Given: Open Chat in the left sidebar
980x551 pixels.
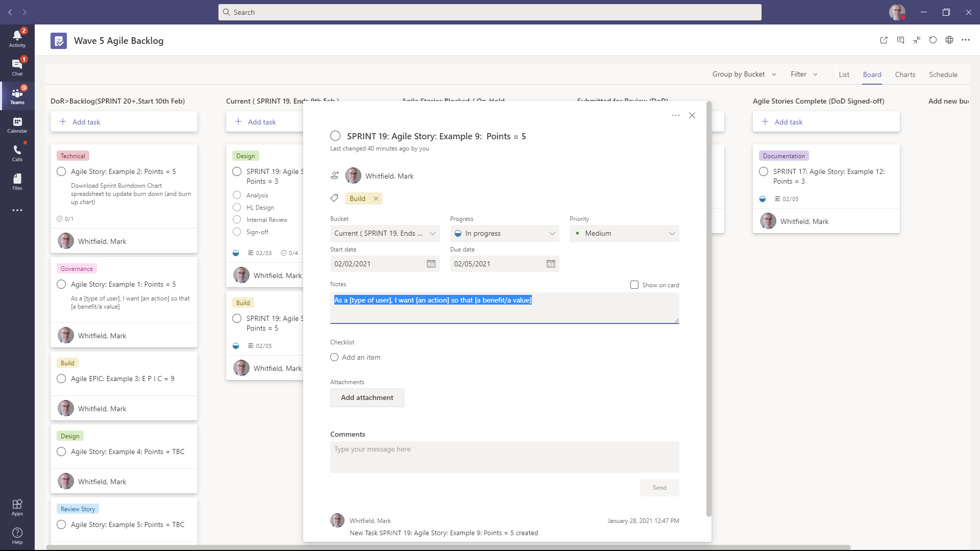Looking at the screenshot, I should (17, 67).
